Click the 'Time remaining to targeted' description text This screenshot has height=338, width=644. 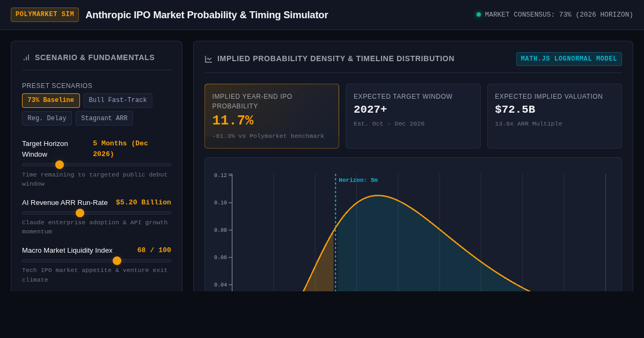[95, 179]
